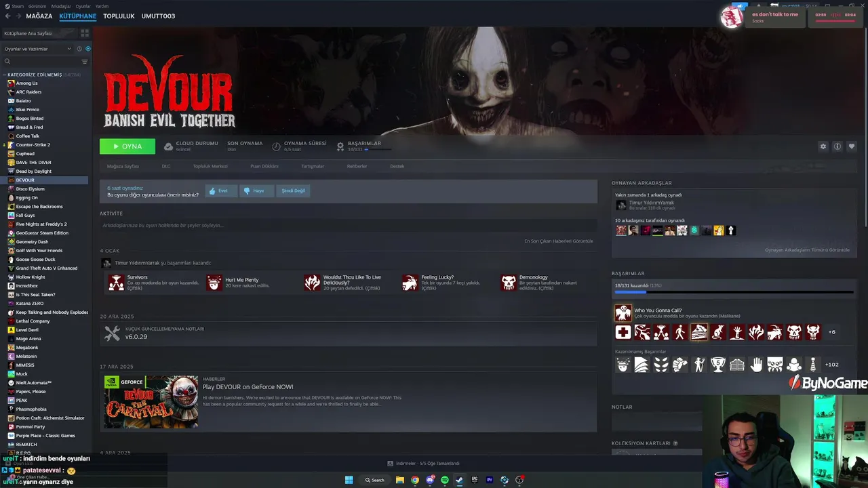This screenshot has height=488, width=868.
Task: Open Cloud Durumu status icon
Action: [168, 146]
